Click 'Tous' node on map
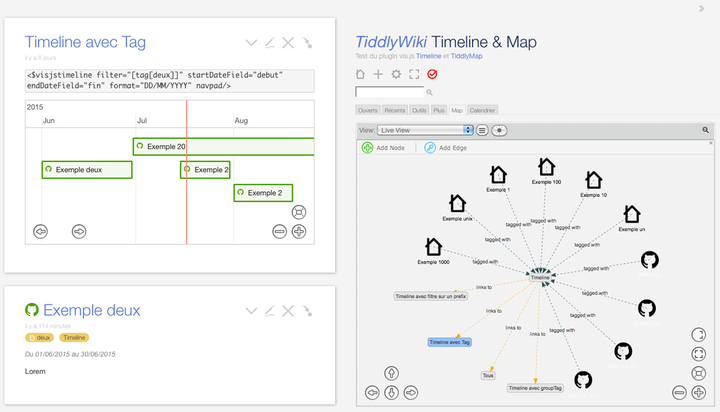 click(488, 376)
